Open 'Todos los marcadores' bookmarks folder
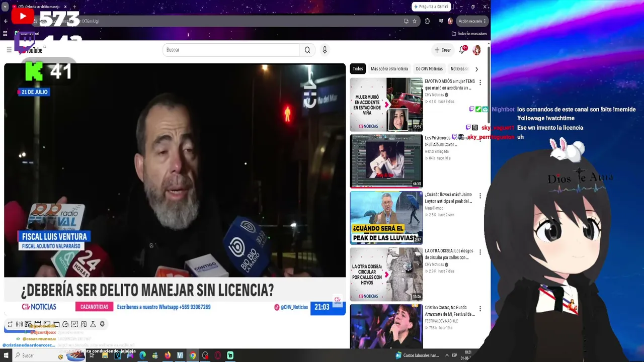The width and height of the screenshot is (644, 362). [469, 34]
